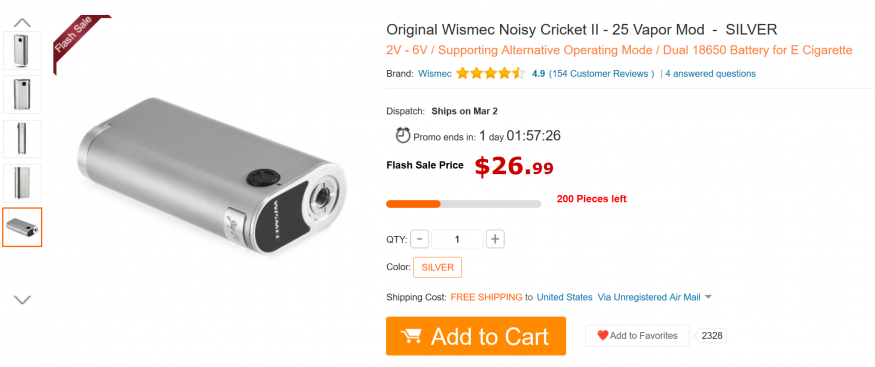Screen dimensions: 875x367
Task: Select the first product thumbnail
Action: (22, 50)
